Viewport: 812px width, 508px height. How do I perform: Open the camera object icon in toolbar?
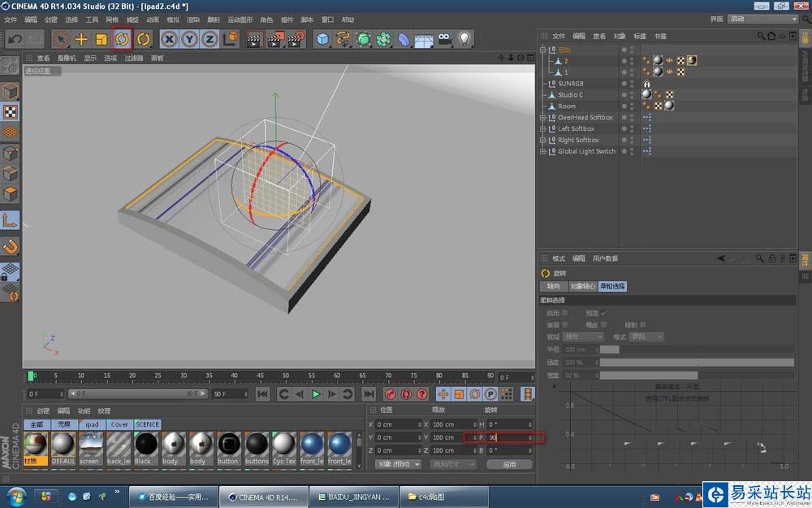click(444, 38)
